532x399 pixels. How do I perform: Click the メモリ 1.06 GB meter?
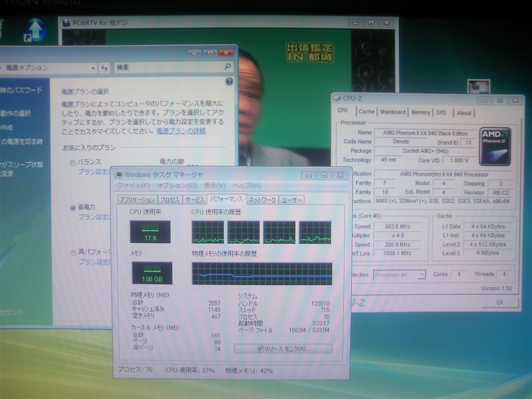pos(152,273)
